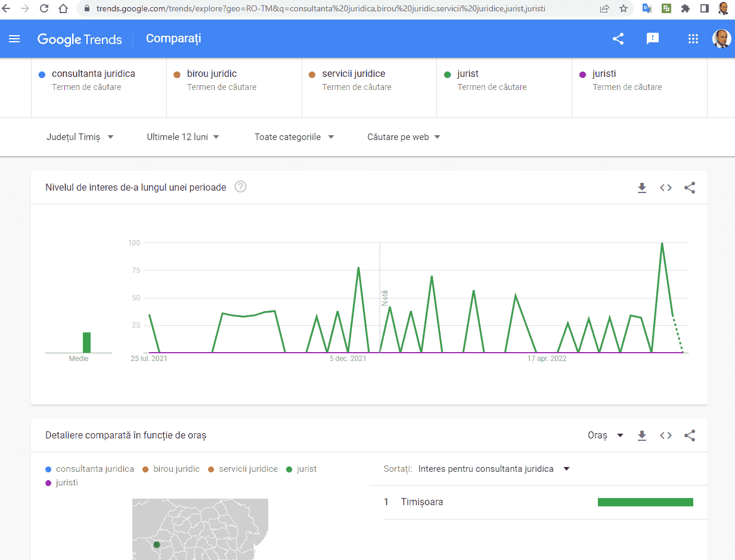
Task: Open the hamburger main menu
Action: coord(14,39)
